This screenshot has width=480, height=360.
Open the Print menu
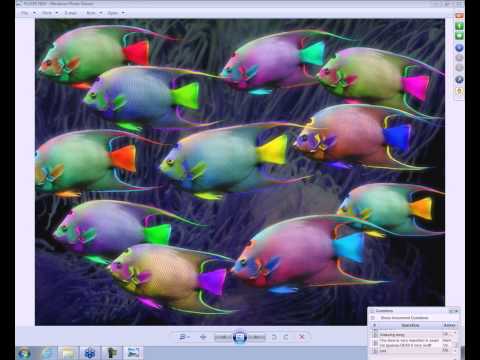47,13
